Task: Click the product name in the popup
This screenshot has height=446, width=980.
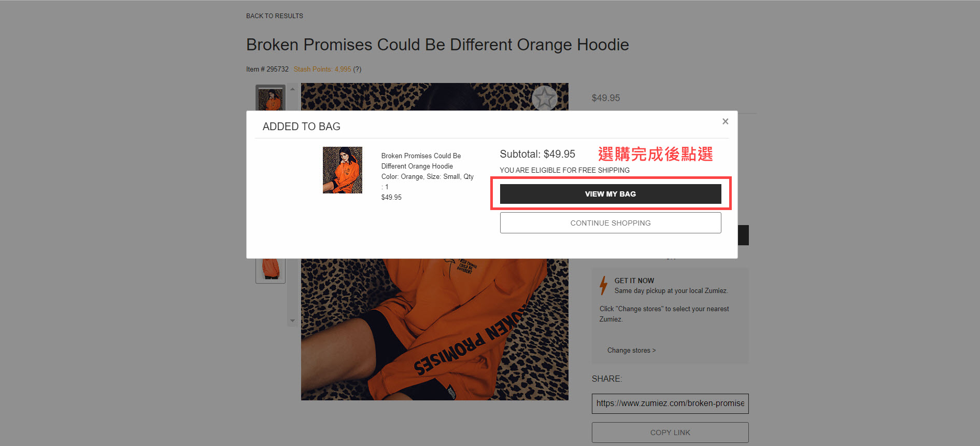Action: [x=421, y=161]
